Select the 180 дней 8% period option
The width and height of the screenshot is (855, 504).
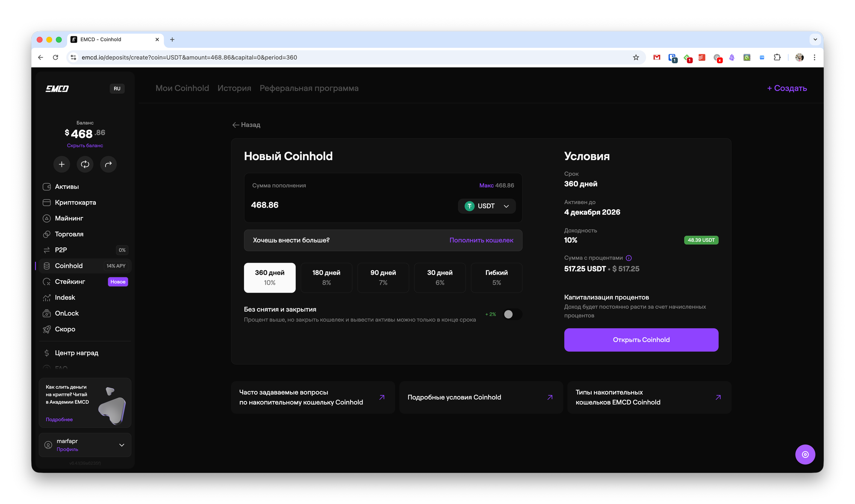(326, 278)
